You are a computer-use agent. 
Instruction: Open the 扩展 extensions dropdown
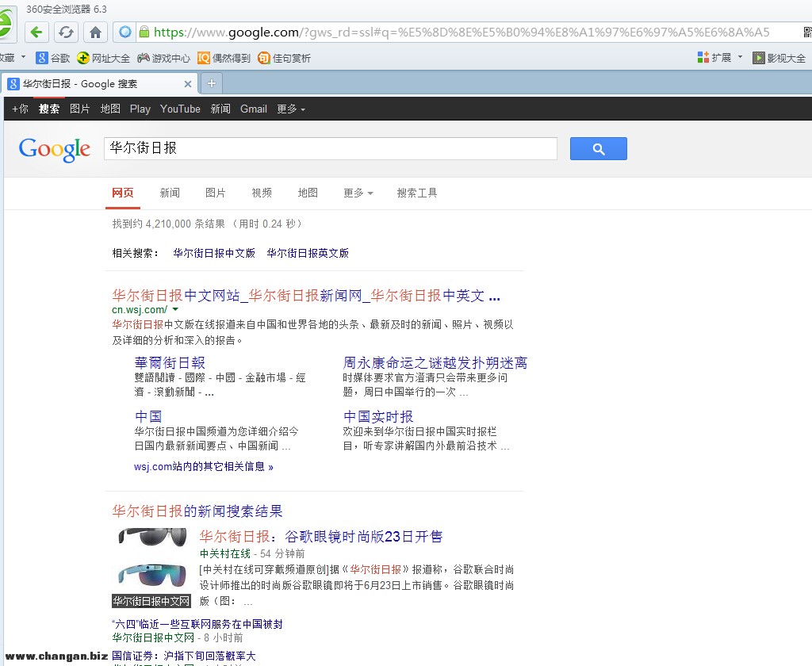click(720, 58)
